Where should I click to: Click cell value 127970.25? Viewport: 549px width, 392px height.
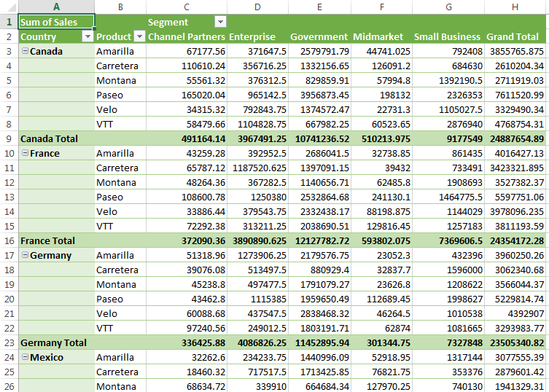tap(381, 386)
